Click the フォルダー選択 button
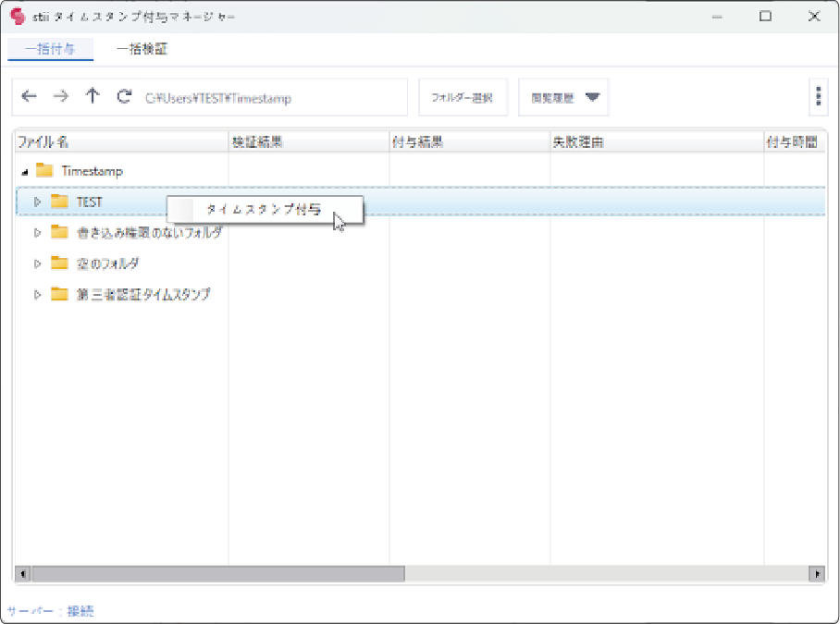This screenshot has height=624, width=840. [x=463, y=97]
